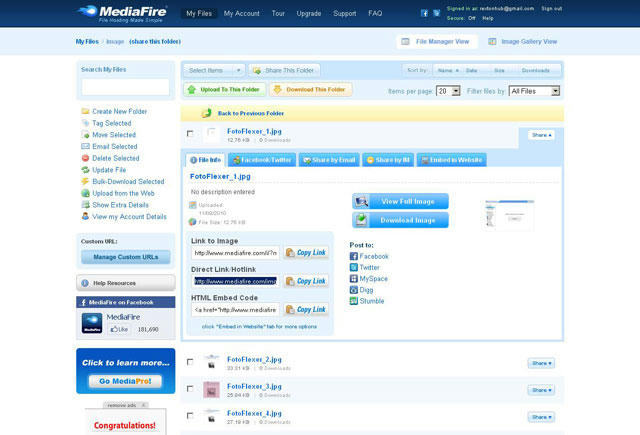Open the Items per page dropdown
This screenshot has width=640, height=435.
tap(448, 91)
